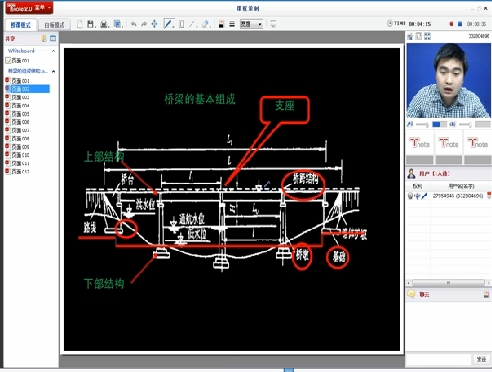This screenshot has height=372, width=492.
Task: Select the pen drawing tool
Action: 168,24
